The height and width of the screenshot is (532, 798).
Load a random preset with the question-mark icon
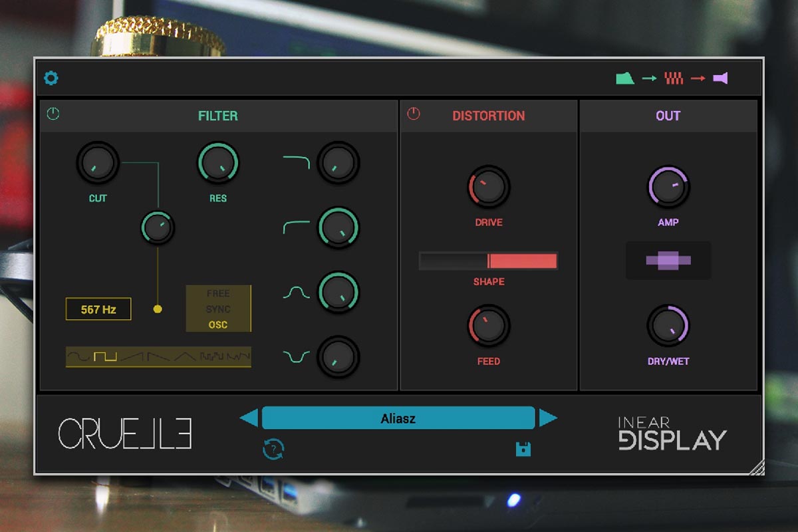pos(273,450)
